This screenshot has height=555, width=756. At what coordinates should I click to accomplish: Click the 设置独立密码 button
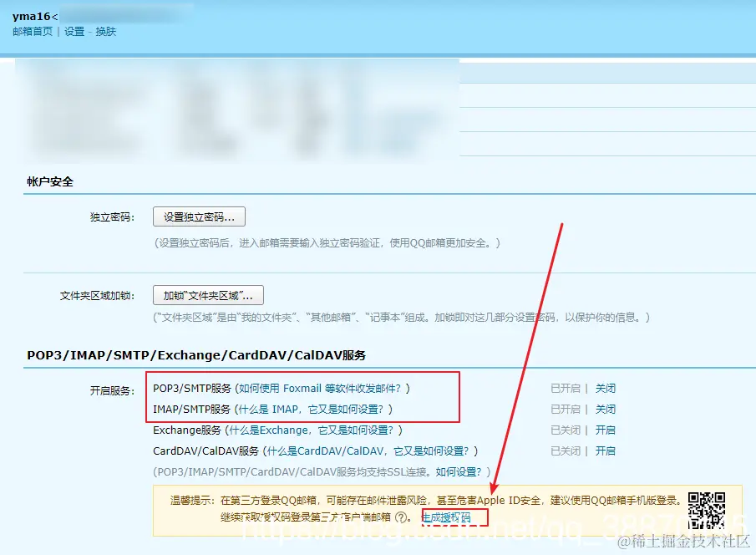(197, 216)
